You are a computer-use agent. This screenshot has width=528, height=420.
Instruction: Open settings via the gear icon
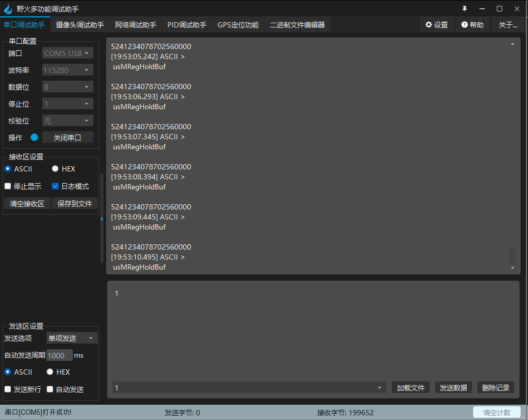[x=428, y=25]
